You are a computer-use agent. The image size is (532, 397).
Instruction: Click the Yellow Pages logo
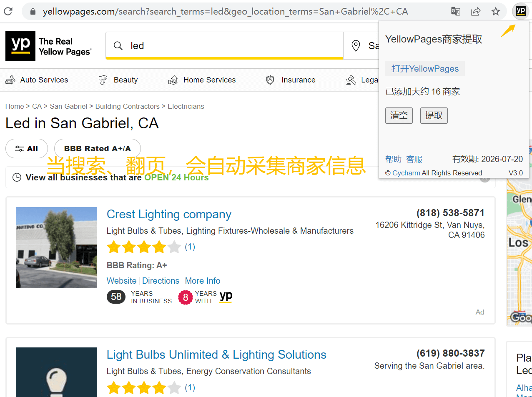tap(48, 46)
